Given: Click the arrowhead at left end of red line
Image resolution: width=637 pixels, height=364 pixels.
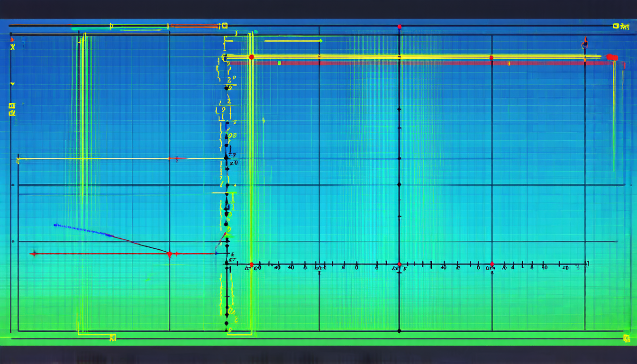Looking at the screenshot, I should (32, 254).
